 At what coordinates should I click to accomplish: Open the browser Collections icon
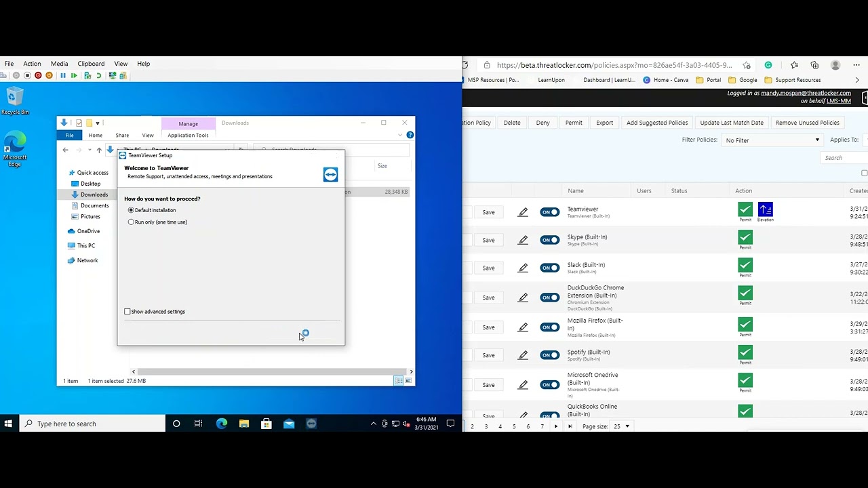tap(814, 65)
